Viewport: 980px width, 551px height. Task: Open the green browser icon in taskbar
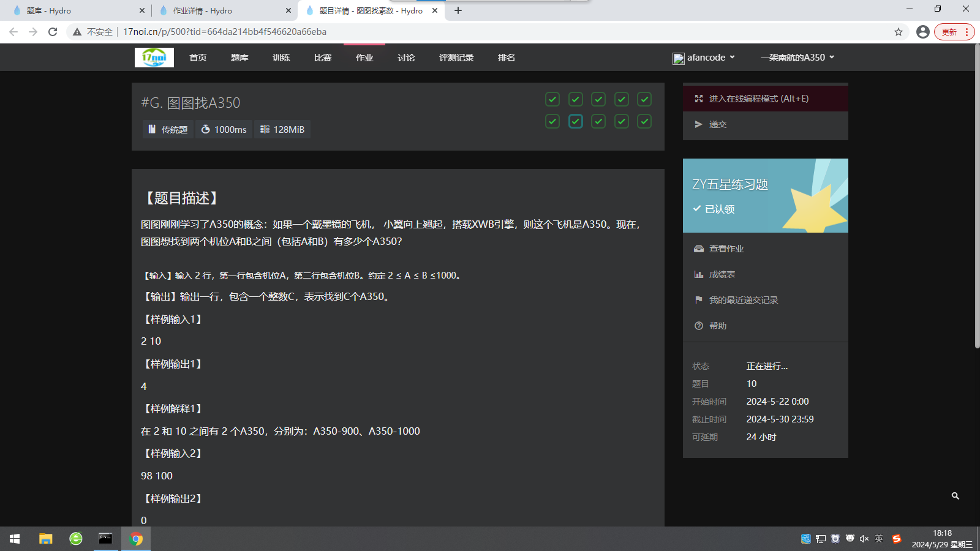[76, 539]
